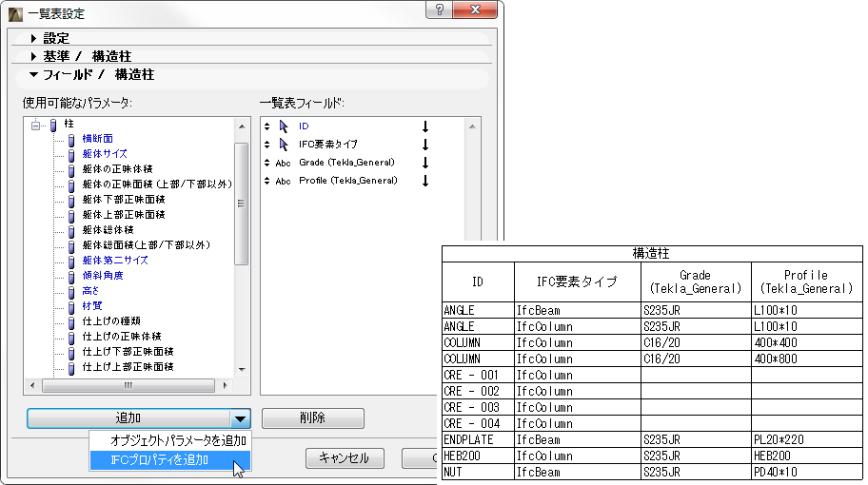Select the ID field row

click(x=363, y=126)
